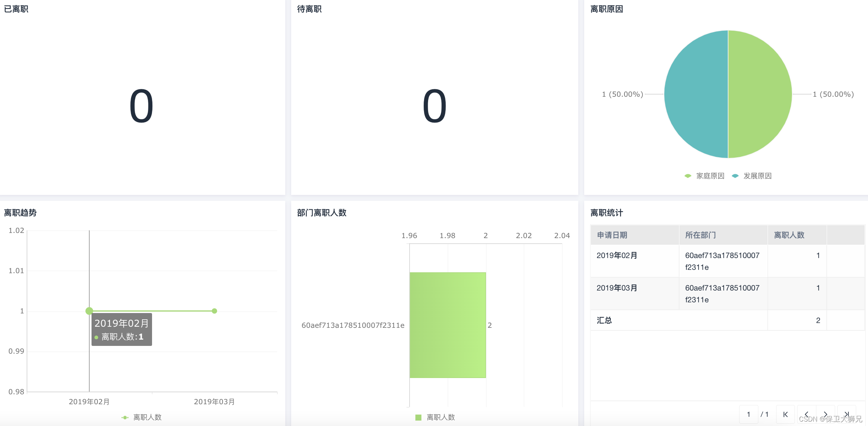The width and height of the screenshot is (868, 426).
Task: Click the 2019年03月 data point on line
Action: [214, 311]
